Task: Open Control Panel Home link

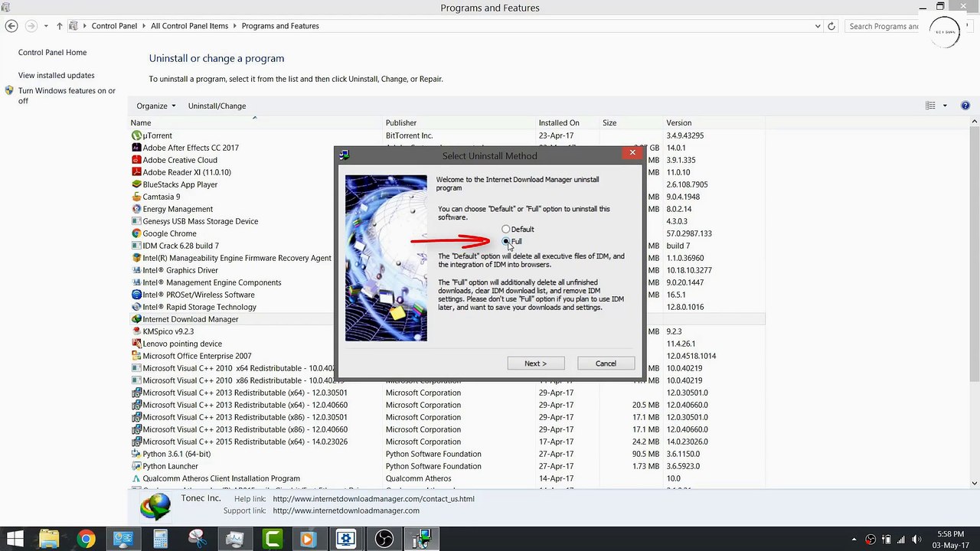Action: coord(53,53)
